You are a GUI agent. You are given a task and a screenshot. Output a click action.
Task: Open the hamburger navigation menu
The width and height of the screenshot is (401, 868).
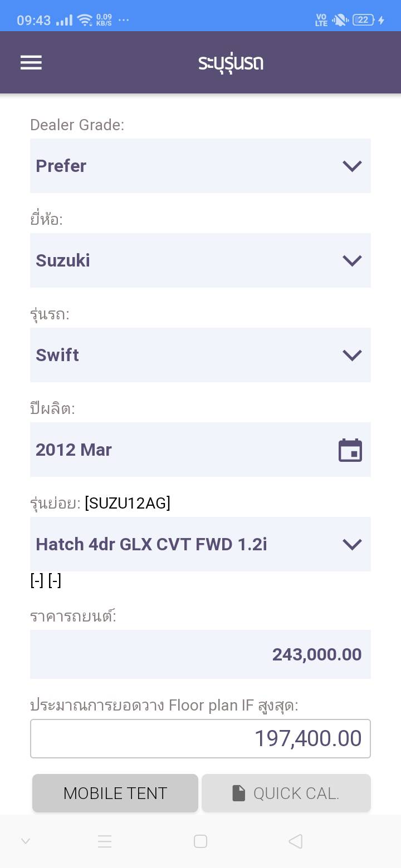tap(31, 62)
